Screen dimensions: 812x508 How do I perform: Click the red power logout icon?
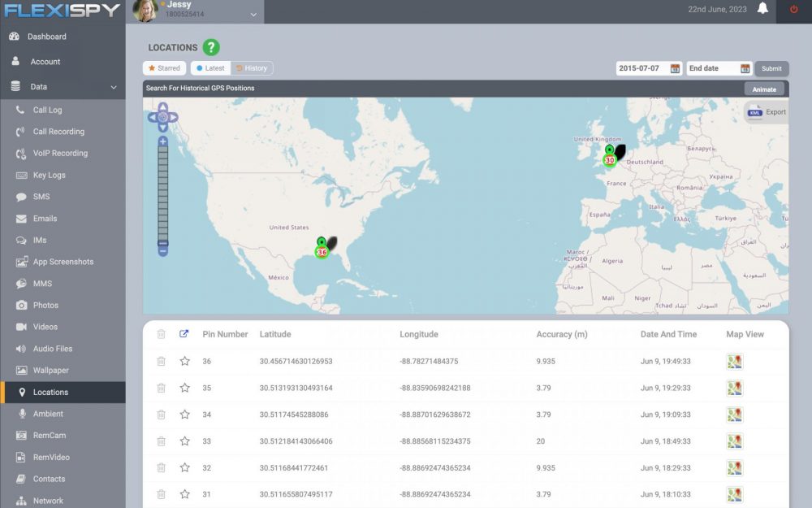click(x=793, y=9)
